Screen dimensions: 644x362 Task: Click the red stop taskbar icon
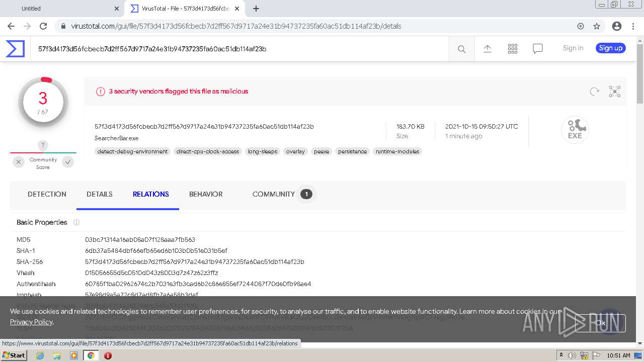(x=108, y=355)
